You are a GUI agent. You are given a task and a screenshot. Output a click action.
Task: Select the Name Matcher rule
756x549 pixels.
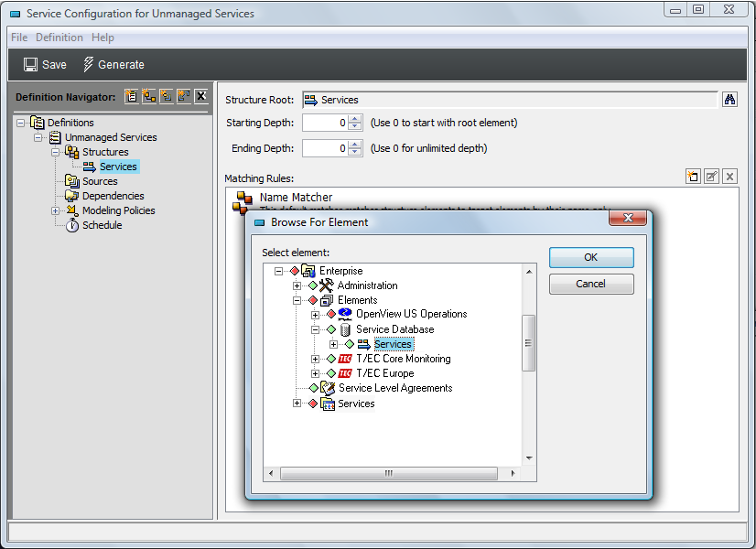[296, 197]
